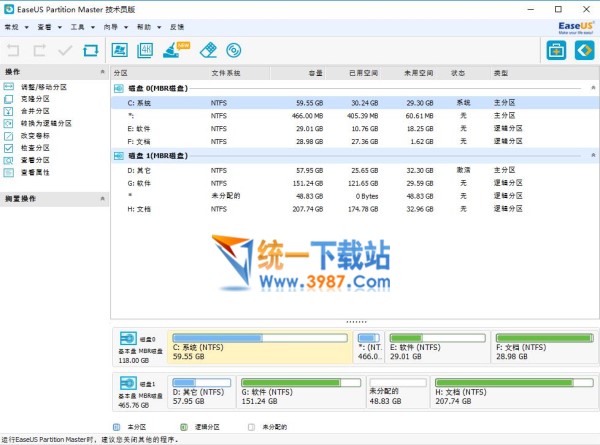
Task: Open the Help menu dropdown
Action: click(149, 27)
